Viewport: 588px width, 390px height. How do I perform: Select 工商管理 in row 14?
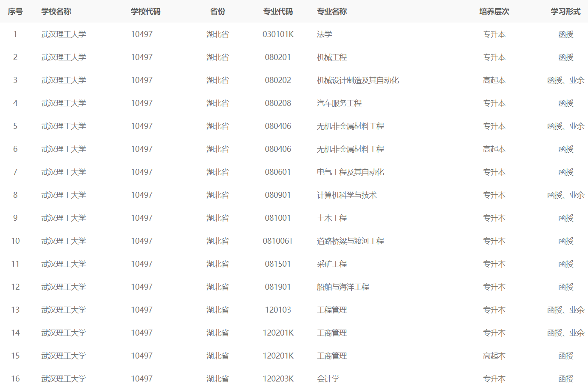[x=332, y=333]
